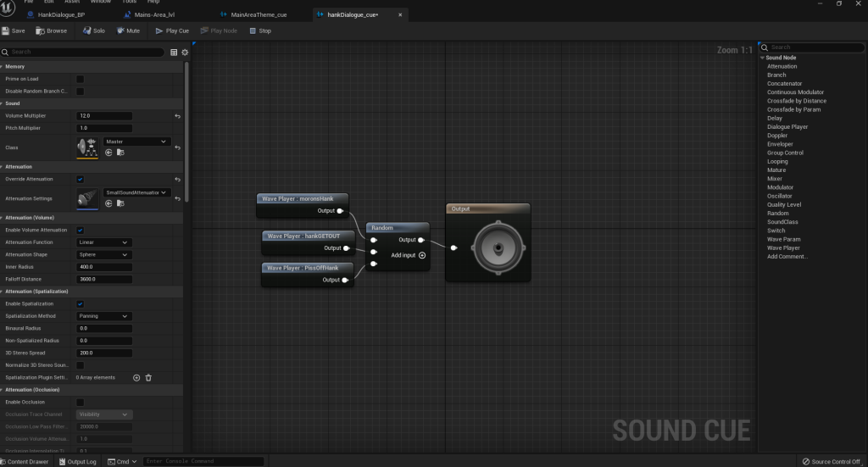This screenshot has height=467, width=868.
Task: Click Add input plus on Random node
Action: 421,255
